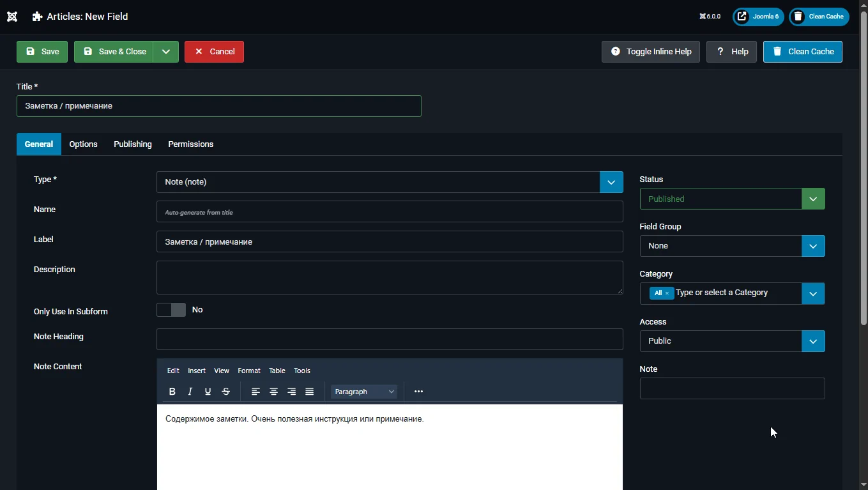The height and width of the screenshot is (490, 868).
Task: Justify the note content text
Action: [309, 391]
